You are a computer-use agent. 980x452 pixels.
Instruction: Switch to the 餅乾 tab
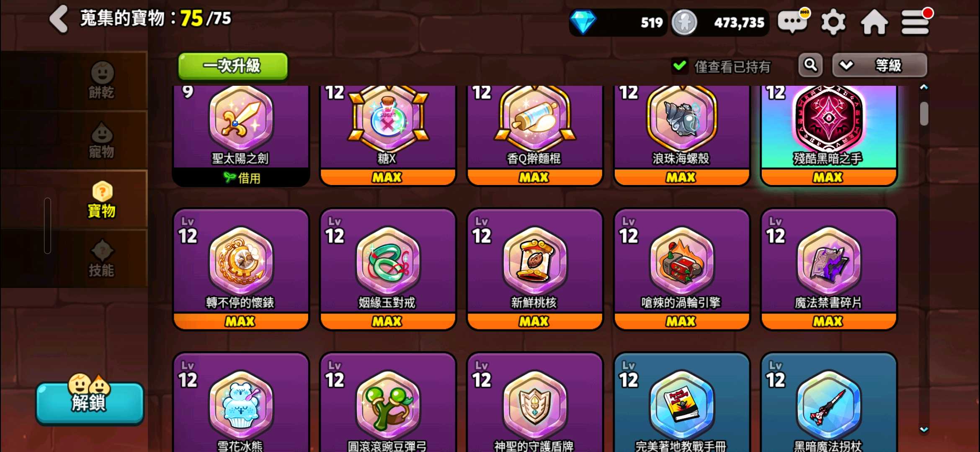point(102,80)
